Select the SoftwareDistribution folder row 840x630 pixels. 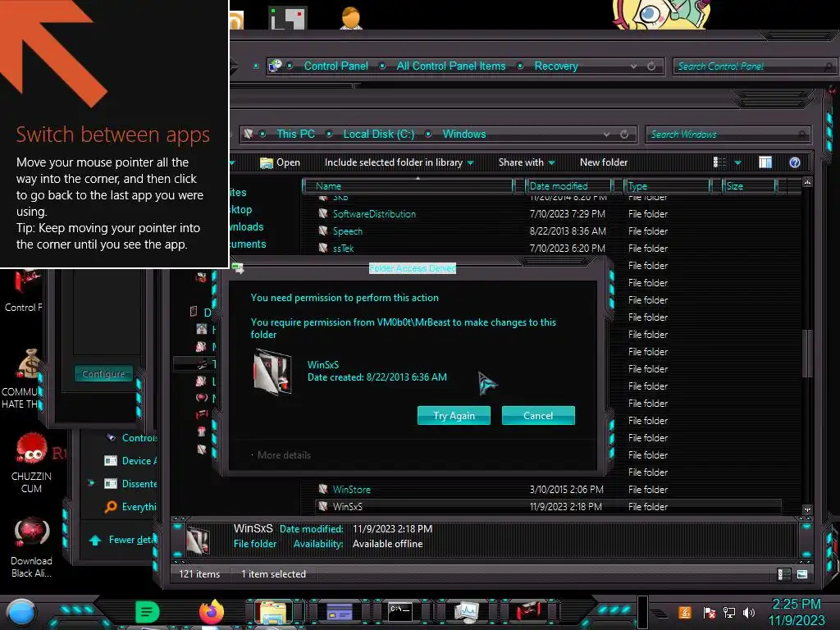click(x=549, y=214)
